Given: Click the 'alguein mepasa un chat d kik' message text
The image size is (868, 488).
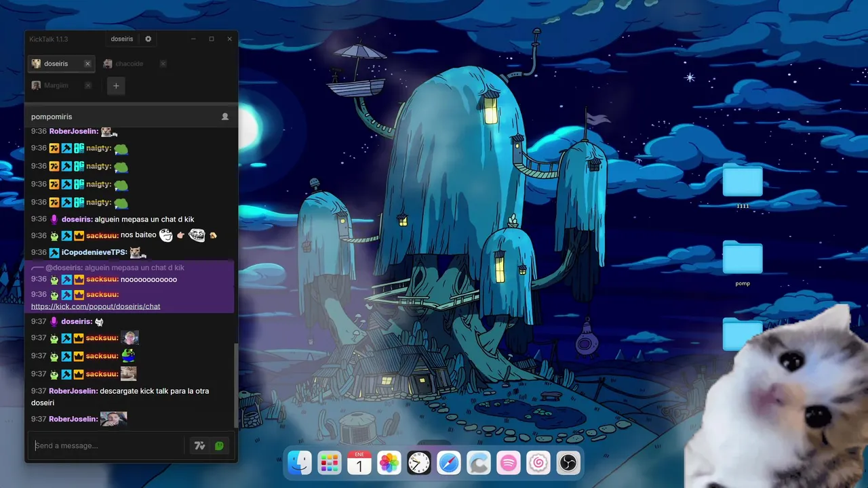Looking at the screenshot, I should (144, 219).
